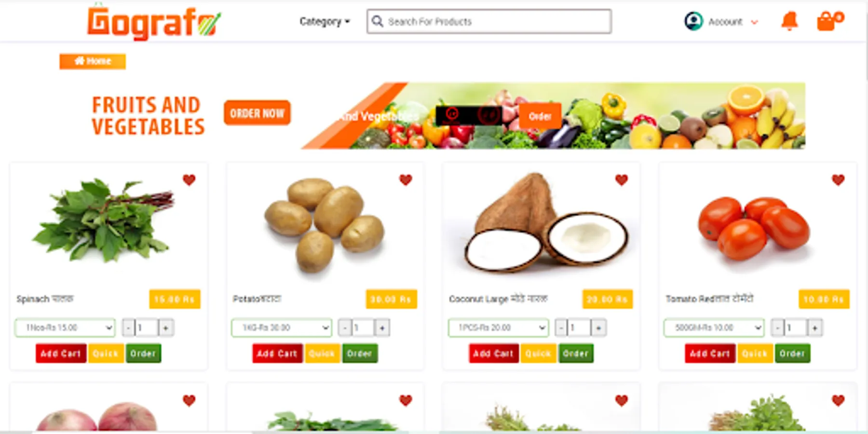This screenshot has height=434, width=868.
Task: Expand the Account menu chevron
Action: pyautogui.click(x=755, y=22)
